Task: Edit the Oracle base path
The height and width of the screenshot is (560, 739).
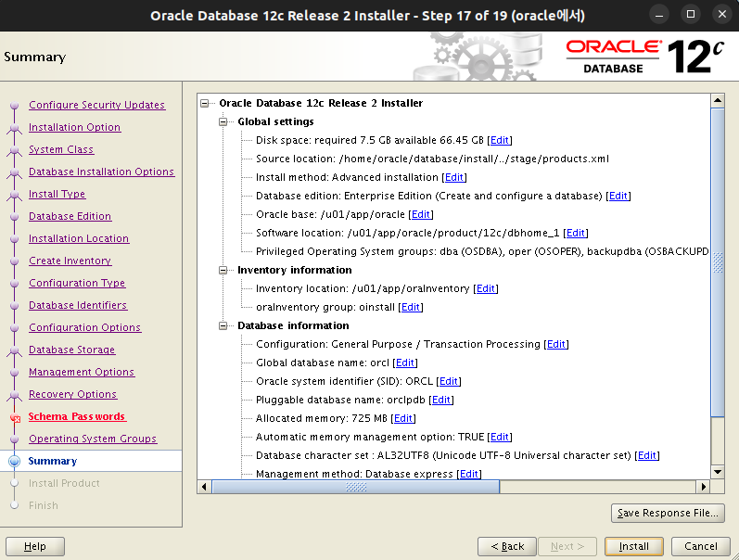Action: (421, 214)
